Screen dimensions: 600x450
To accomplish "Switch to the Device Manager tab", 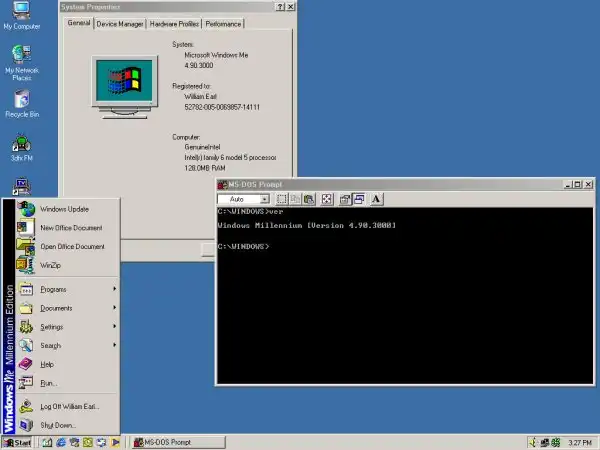I will click(120, 23).
